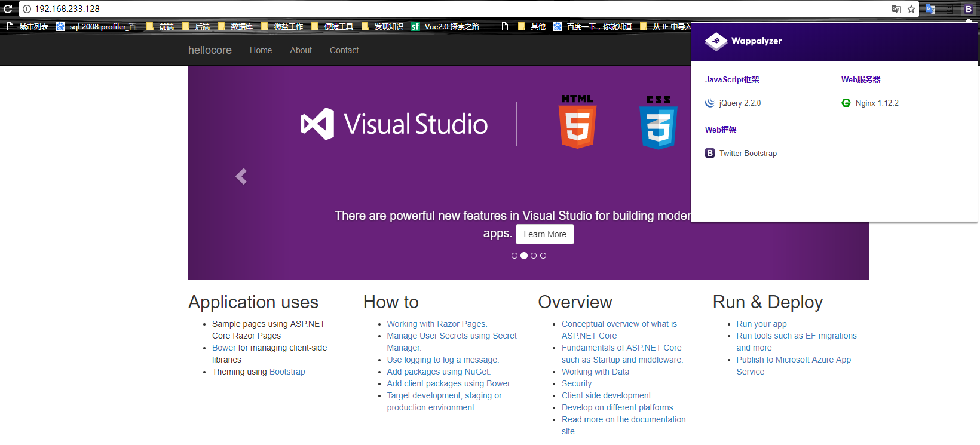
Task: Open Develop on different platforms link
Action: tap(617, 407)
